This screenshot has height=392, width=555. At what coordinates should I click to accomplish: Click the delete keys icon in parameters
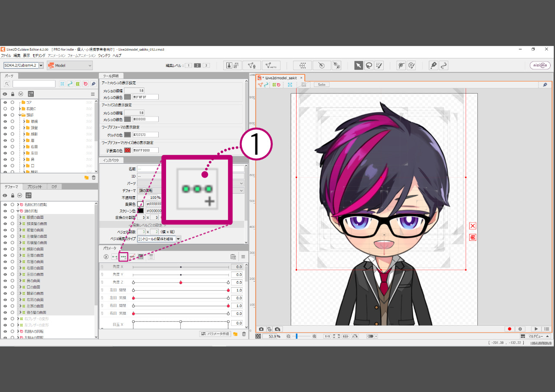pos(132,257)
